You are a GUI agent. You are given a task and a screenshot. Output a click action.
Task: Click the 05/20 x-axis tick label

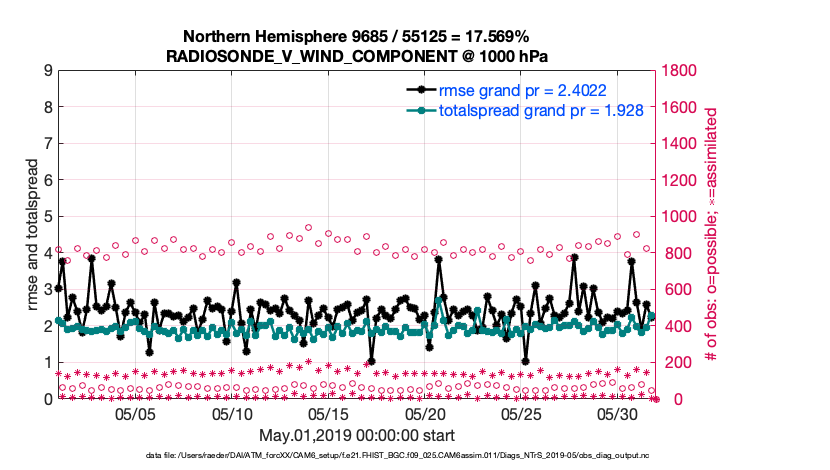426,414
